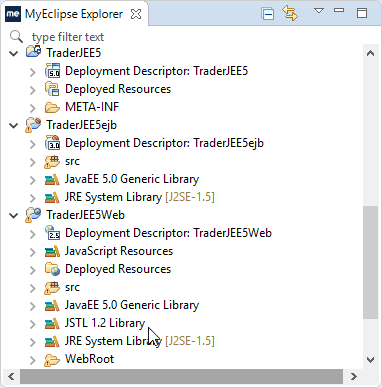Select the TraderJEE5 project icon
The width and height of the screenshot is (382, 388).
point(33,52)
